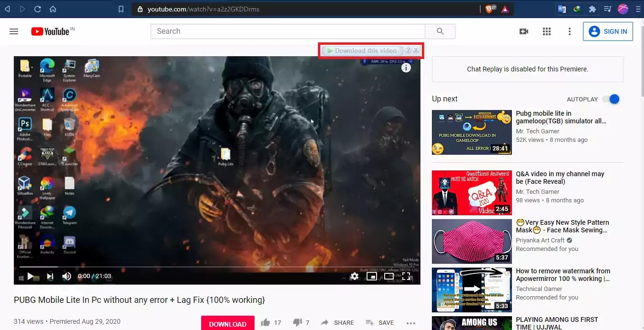The height and width of the screenshot is (330, 644).
Task: Open video player settings gear
Action: click(x=354, y=276)
